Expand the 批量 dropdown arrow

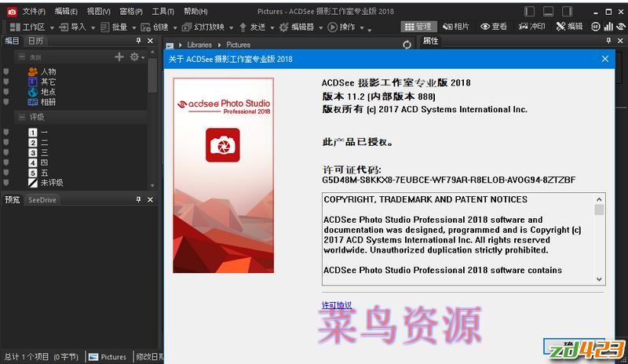click(x=134, y=27)
